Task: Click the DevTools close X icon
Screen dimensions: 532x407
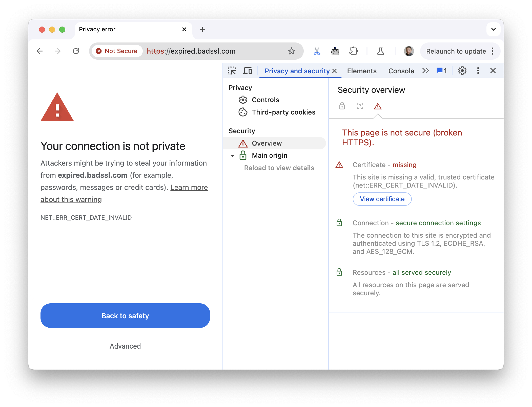Action: coord(493,70)
